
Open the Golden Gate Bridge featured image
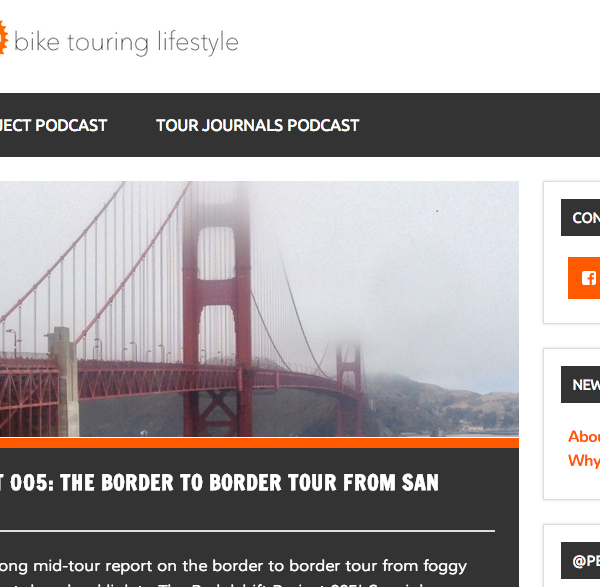tap(259, 309)
